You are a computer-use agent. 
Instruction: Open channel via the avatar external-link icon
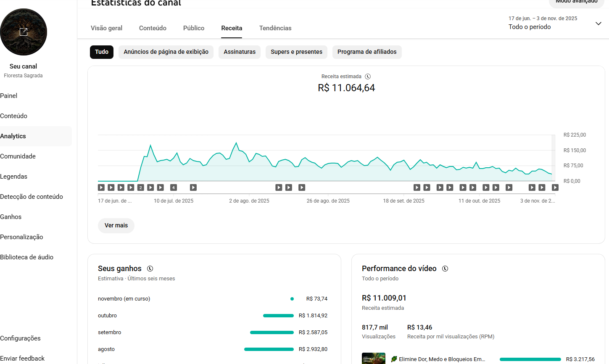click(24, 32)
